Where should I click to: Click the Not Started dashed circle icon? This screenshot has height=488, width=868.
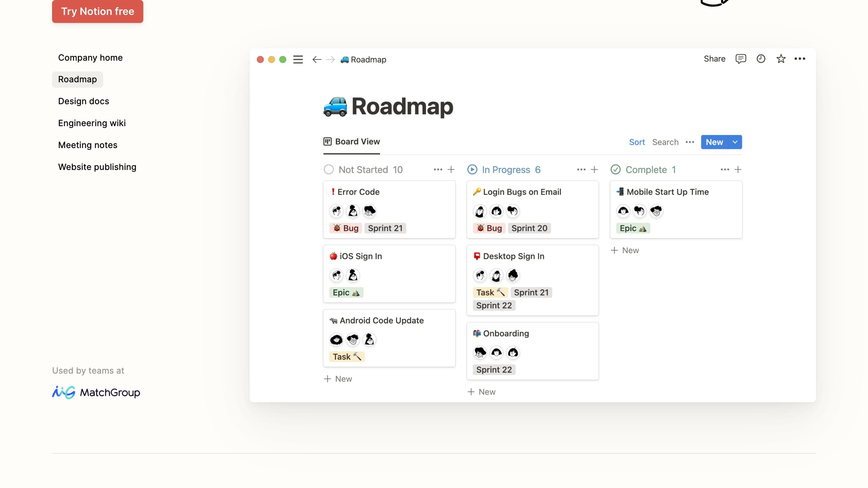[329, 170]
